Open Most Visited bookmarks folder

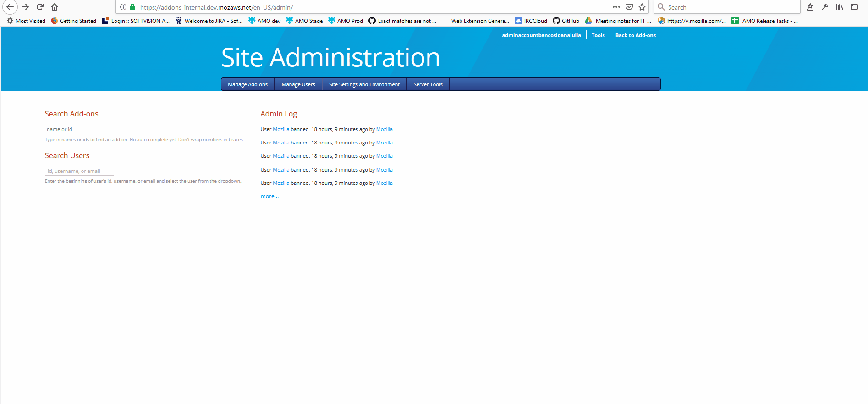coord(26,21)
